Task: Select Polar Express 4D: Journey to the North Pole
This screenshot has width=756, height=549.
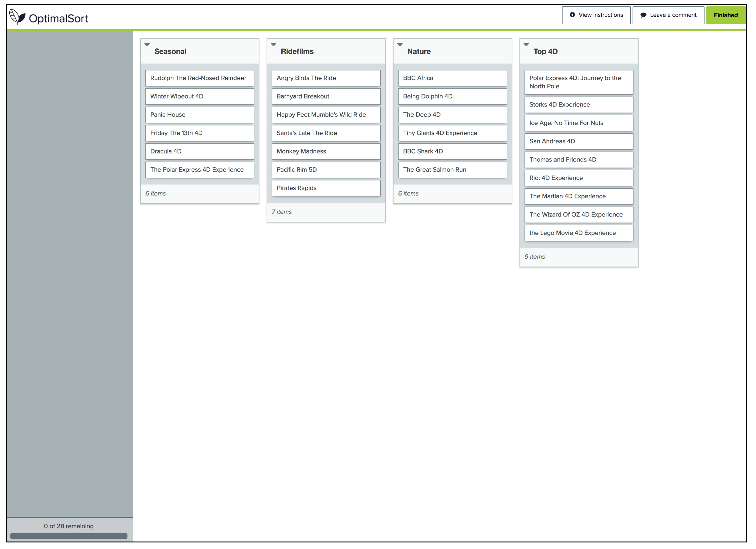Action: point(579,82)
